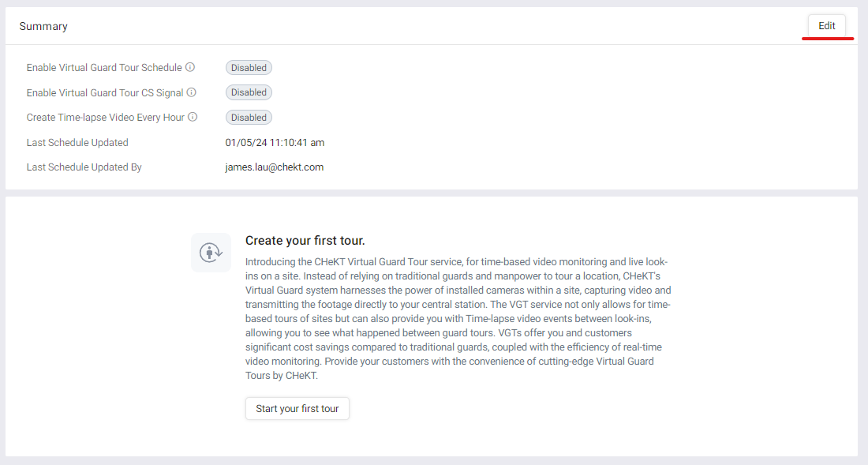Open info icon beside Virtual Guard Tour Schedule
This screenshot has height=465, width=868.
coord(190,67)
